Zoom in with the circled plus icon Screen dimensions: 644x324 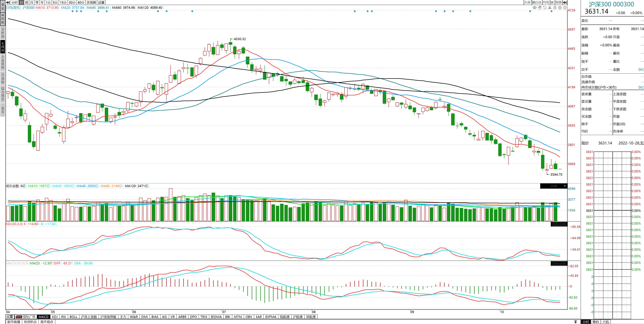pos(560,8)
